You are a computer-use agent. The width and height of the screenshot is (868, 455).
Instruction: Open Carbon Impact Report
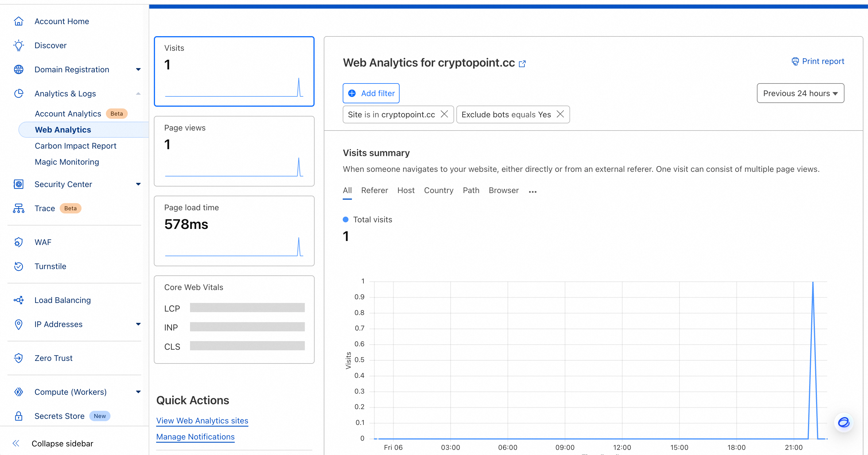75,146
